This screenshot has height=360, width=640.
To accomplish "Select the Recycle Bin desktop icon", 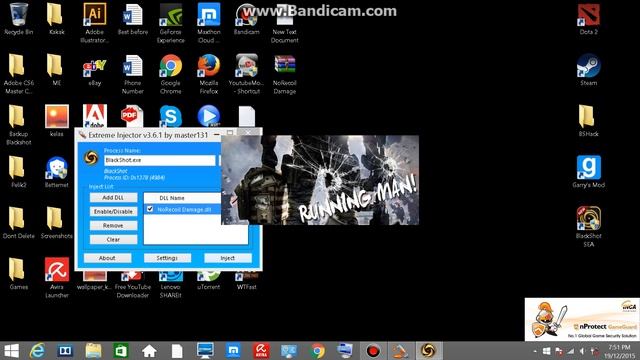I will point(18,19).
